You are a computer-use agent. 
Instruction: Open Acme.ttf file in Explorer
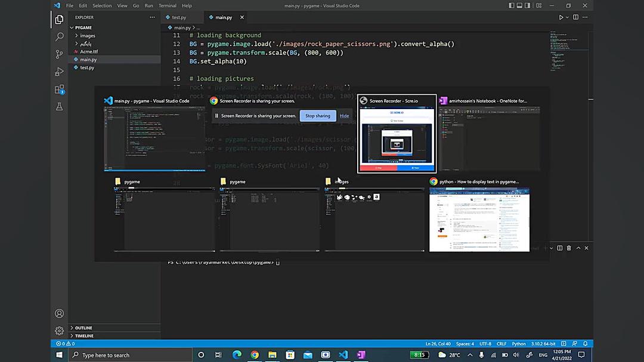point(89,52)
